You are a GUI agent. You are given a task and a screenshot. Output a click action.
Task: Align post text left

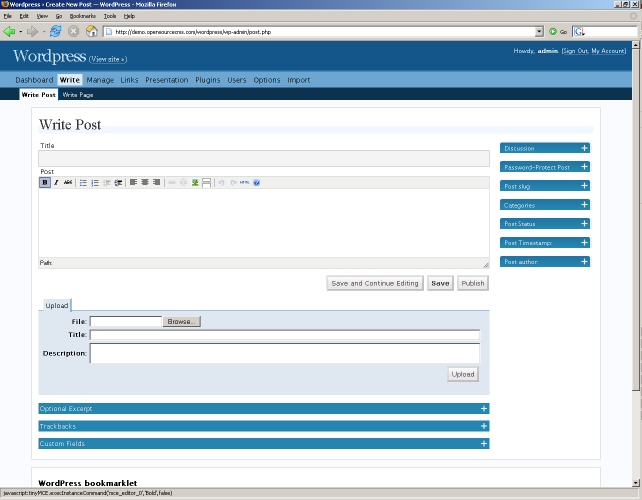click(133, 182)
